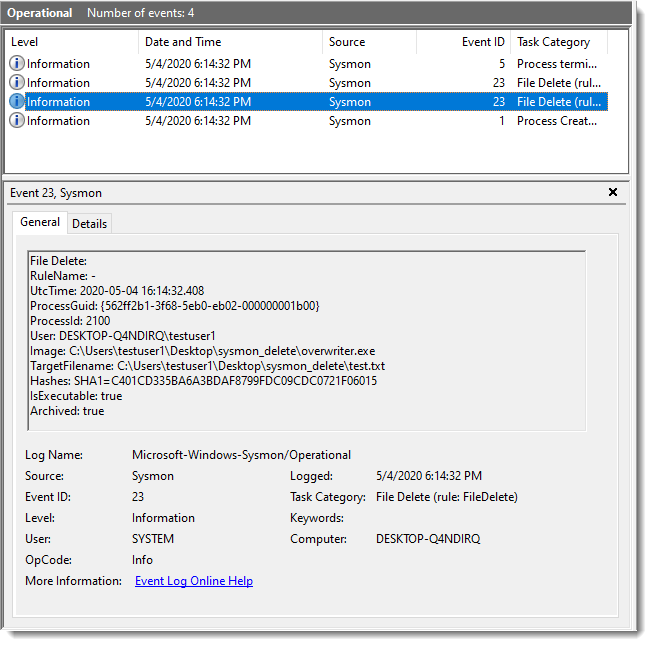Select the Process Create event with ID 1
Screen dimensions: 652x646
click(x=300, y=121)
